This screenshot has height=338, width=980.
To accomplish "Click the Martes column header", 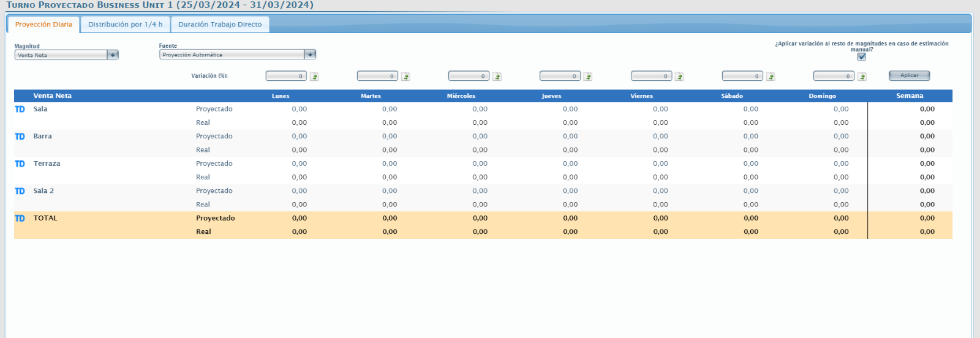I will pos(371,96).
